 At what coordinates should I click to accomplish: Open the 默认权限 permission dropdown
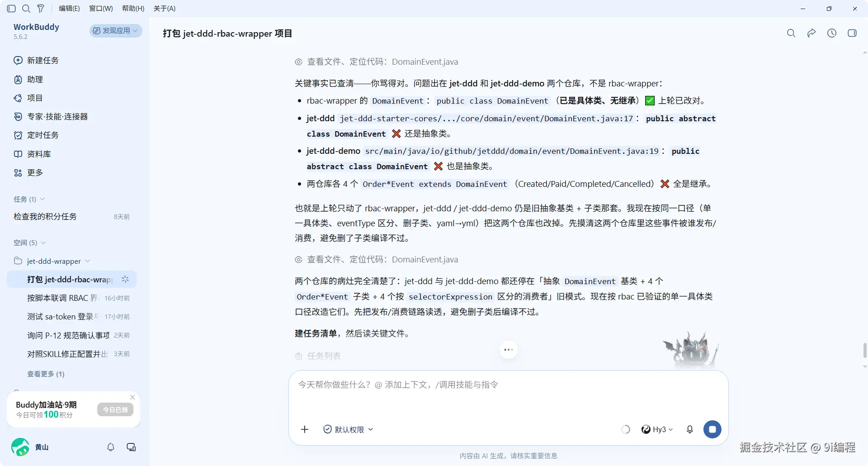348,429
